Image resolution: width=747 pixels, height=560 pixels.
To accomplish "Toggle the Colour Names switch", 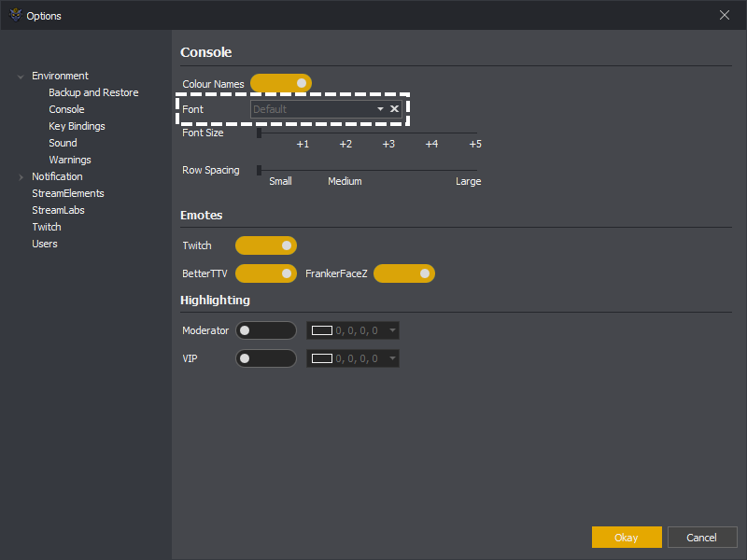I will click(281, 83).
